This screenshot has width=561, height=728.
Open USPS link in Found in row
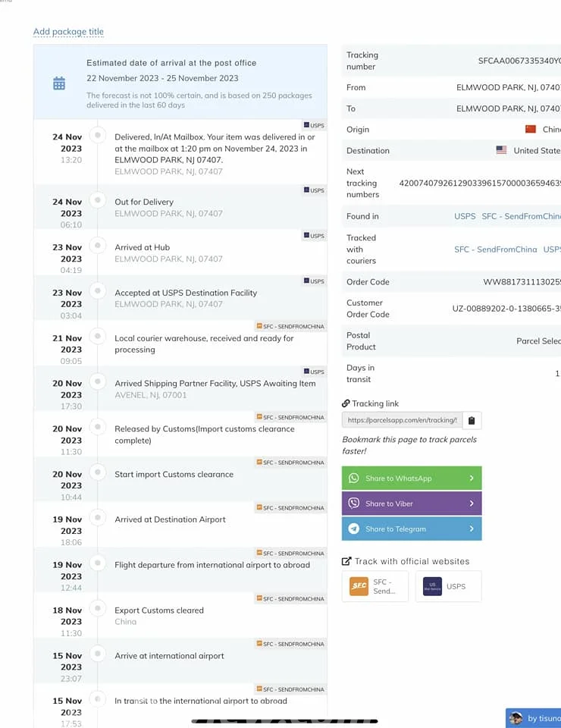pos(465,216)
